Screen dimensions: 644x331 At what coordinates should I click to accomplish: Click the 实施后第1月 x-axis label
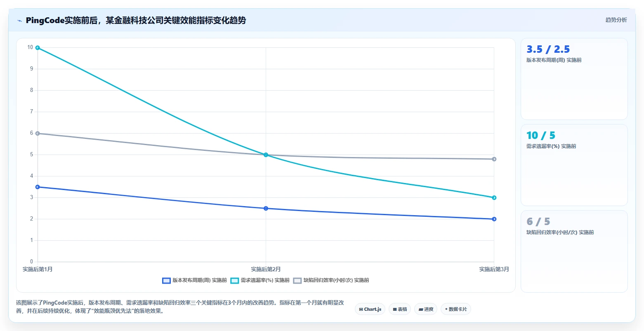coord(38,270)
